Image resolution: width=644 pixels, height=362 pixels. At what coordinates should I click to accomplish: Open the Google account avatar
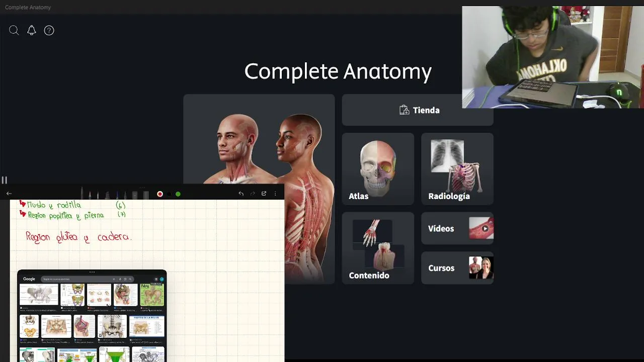162,279
